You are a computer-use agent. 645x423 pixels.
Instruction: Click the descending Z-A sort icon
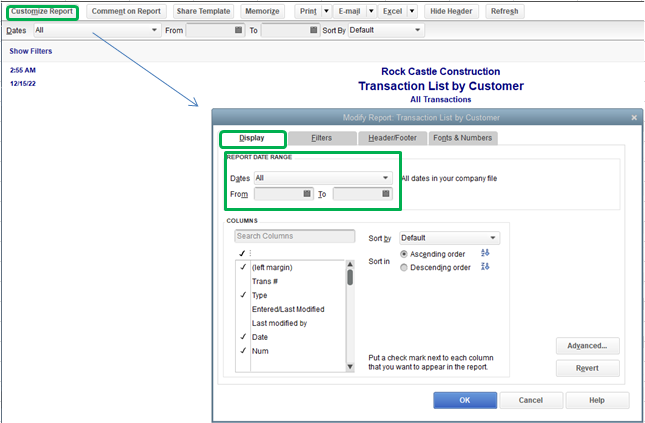click(x=485, y=267)
